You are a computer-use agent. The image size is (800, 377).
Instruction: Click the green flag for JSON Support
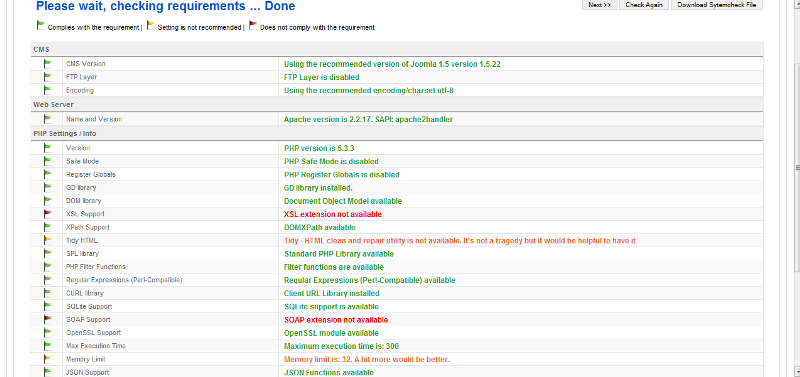click(48, 372)
